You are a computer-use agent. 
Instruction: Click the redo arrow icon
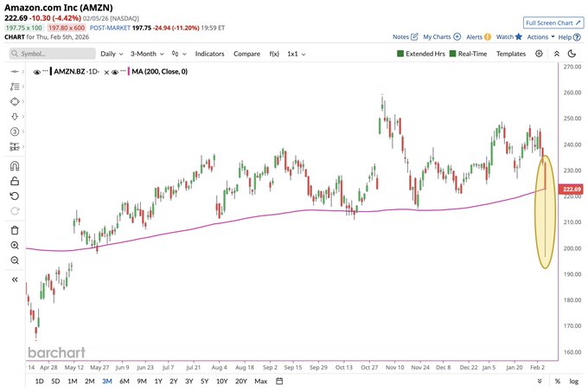(15, 211)
